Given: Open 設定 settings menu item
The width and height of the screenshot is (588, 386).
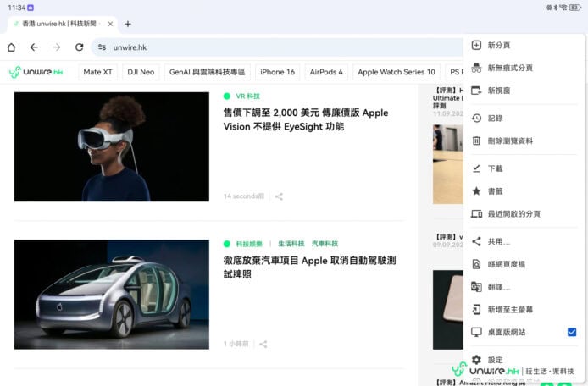Looking at the screenshot, I should (496, 360).
